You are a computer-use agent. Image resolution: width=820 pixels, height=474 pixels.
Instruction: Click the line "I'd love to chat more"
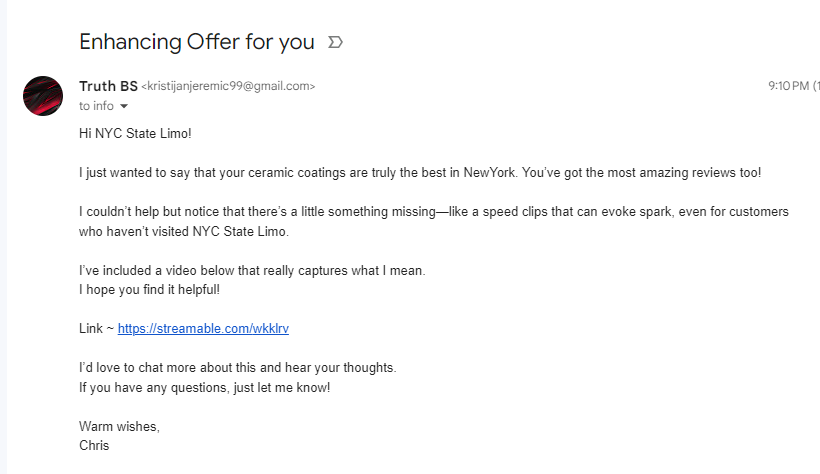[x=237, y=368]
